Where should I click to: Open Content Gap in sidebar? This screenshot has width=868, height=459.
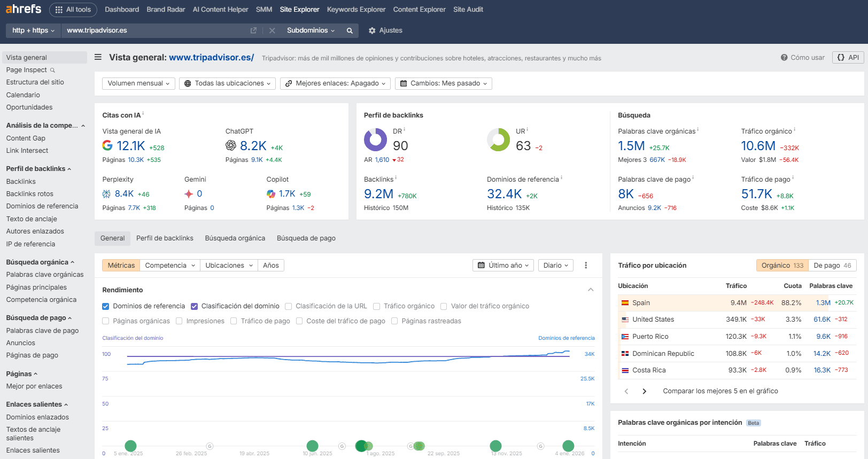click(x=26, y=138)
